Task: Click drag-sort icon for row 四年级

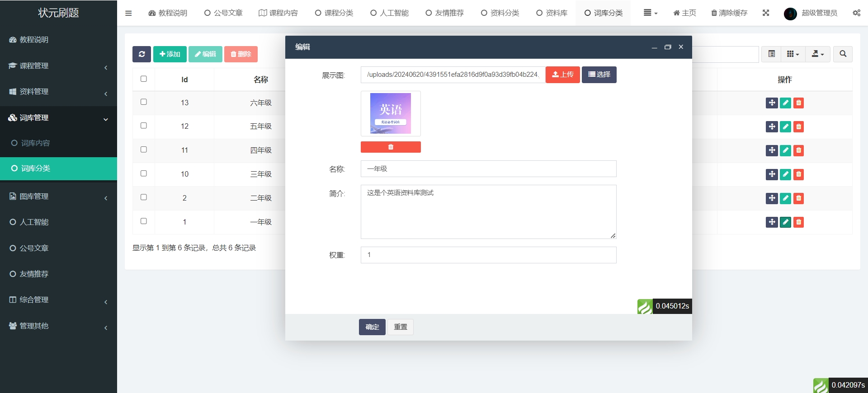Action: click(x=772, y=150)
